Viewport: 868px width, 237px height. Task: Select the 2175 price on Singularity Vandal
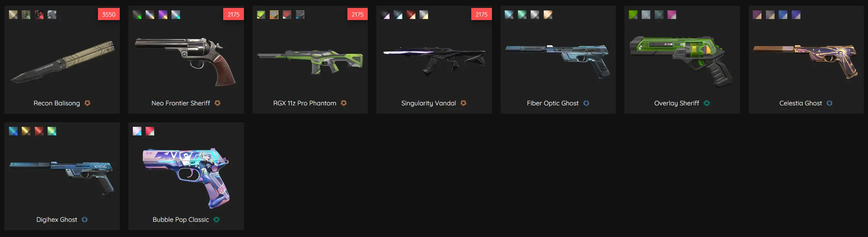click(481, 14)
